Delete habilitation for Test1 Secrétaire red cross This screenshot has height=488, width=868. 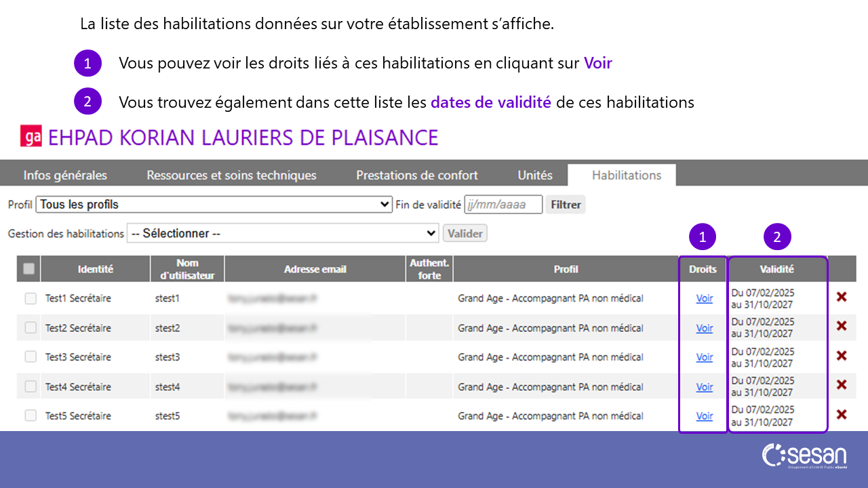(842, 297)
